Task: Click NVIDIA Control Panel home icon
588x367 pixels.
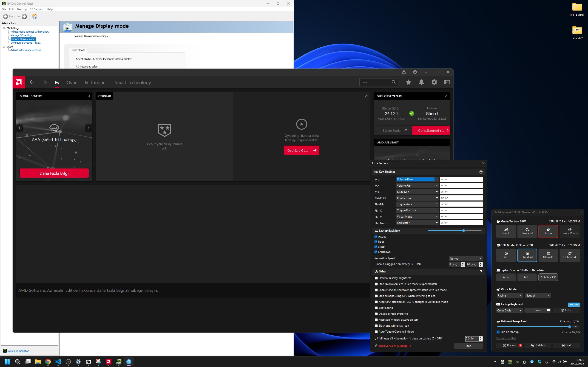Action: (x=34, y=17)
